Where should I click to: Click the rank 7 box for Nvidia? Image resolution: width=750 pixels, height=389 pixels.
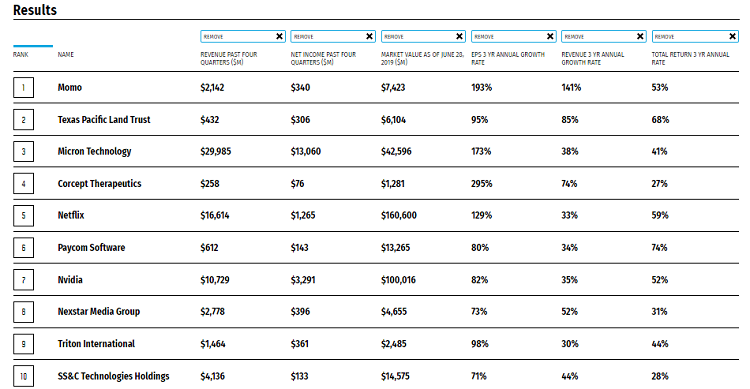tap(23, 280)
